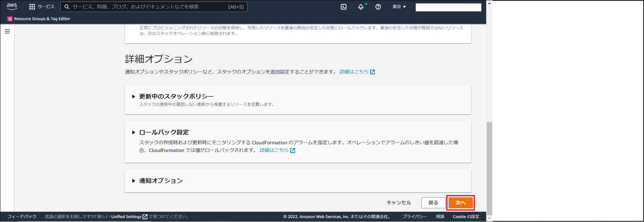Click the search magnifier icon

coord(67,7)
